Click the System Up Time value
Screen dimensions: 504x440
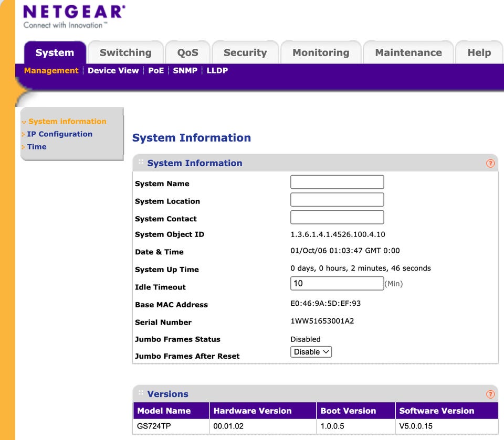[360, 268]
